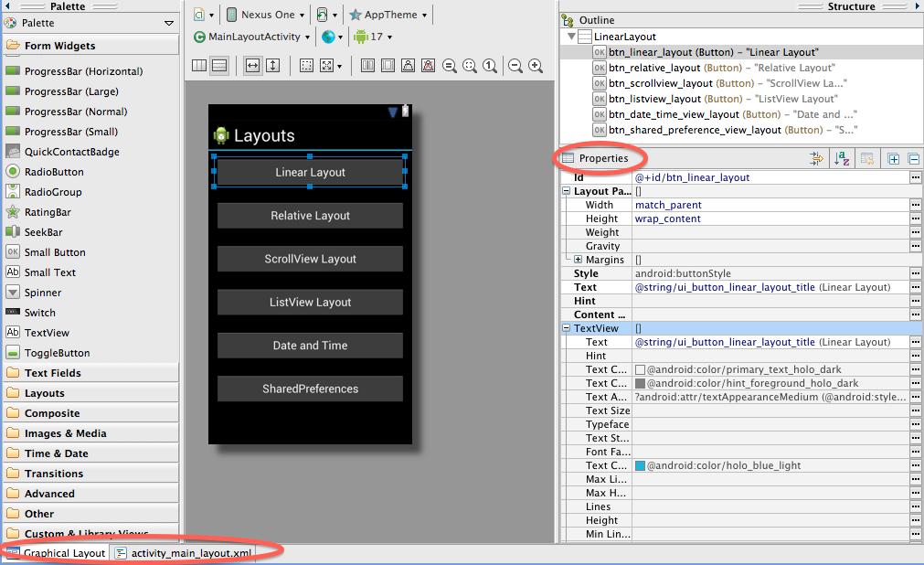Screen dimensions: 924x565
Task: Click the expand all properties plus icon
Action: [x=893, y=159]
